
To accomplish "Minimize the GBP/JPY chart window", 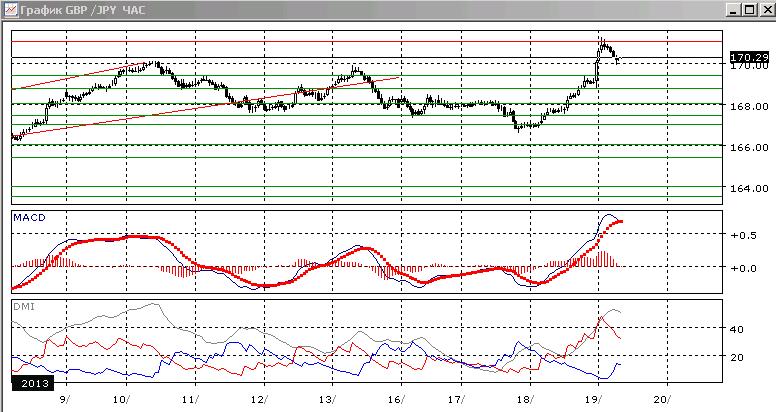I will tap(733, 10).
